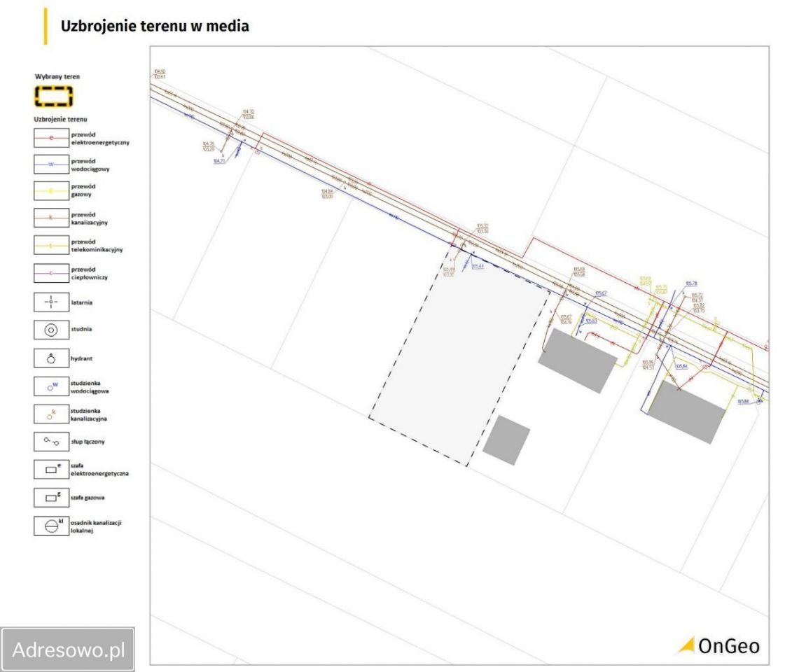The image size is (785, 672).
Task: Click the szafa gazowa symbol
Action: pos(51,498)
